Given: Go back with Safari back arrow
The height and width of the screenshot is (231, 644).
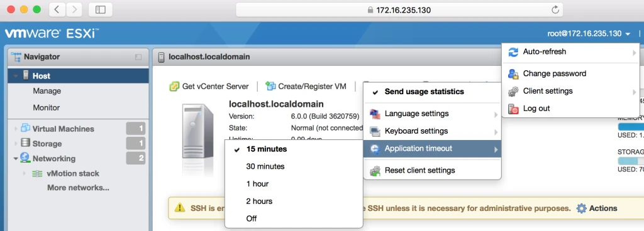Looking at the screenshot, I should (x=57, y=10).
